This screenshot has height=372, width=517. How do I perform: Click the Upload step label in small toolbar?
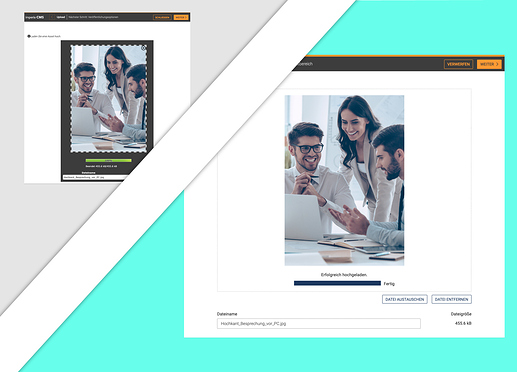(61, 17)
